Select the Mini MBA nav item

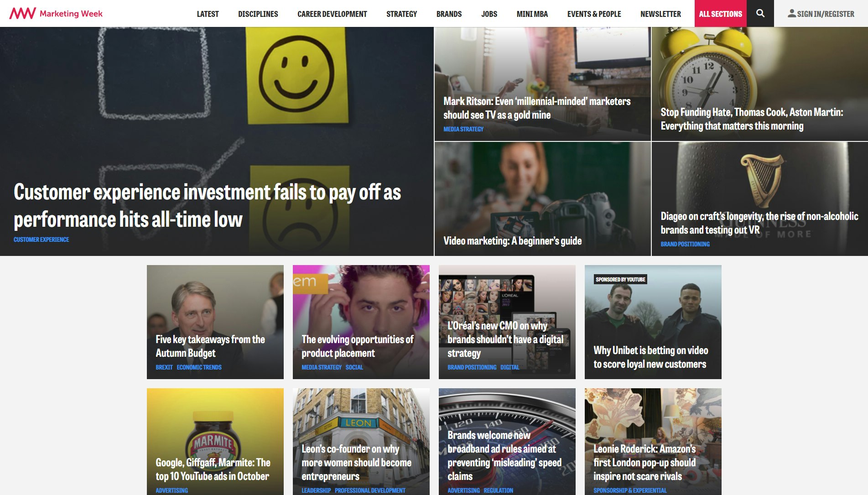click(532, 14)
